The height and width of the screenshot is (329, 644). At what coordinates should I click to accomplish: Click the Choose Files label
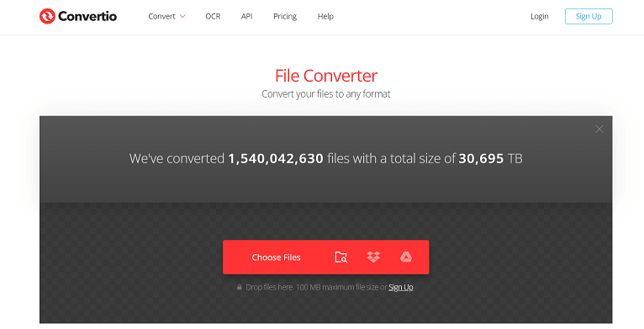coord(276,257)
